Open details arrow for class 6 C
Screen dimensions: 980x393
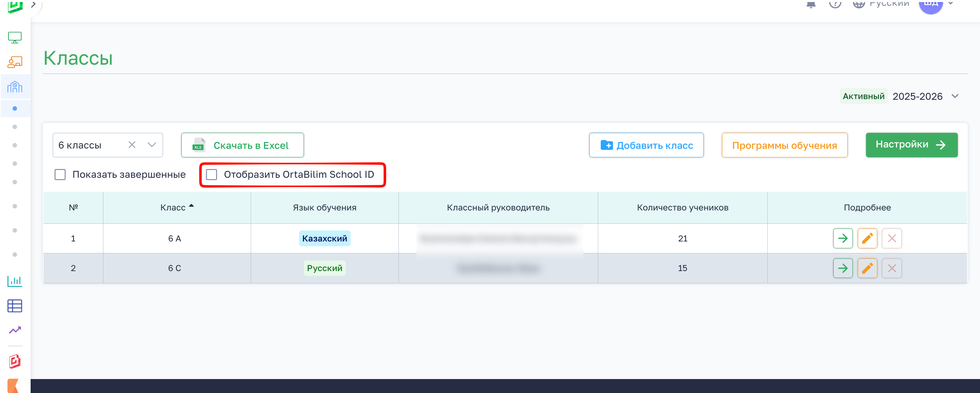tap(843, 268)
